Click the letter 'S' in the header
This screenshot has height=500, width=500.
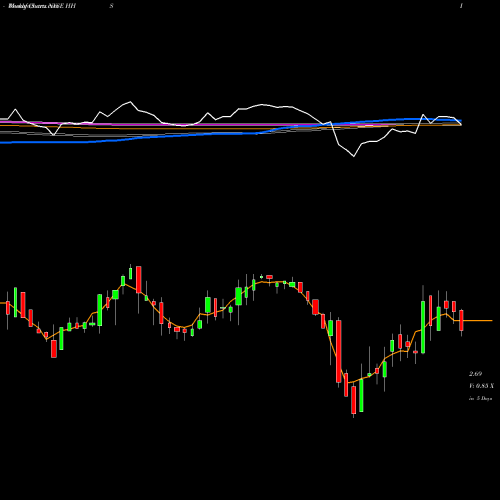pos(112,6)
